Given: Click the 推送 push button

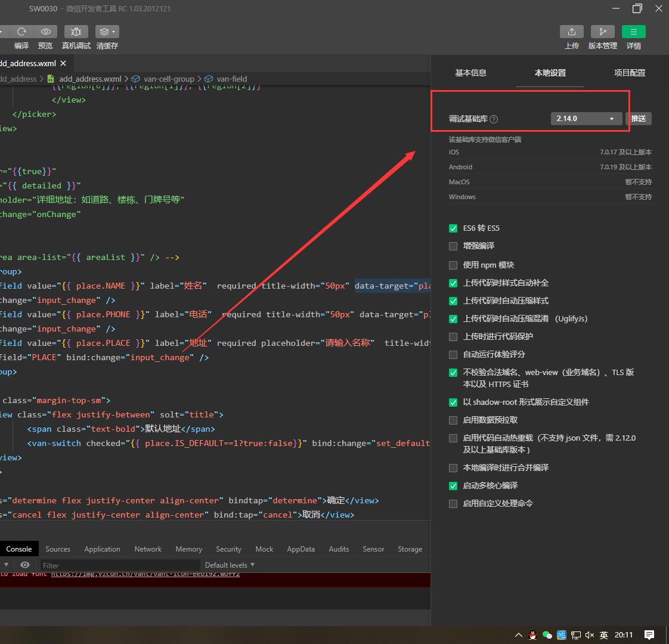Looking at the screenshot, I should 638,119.
